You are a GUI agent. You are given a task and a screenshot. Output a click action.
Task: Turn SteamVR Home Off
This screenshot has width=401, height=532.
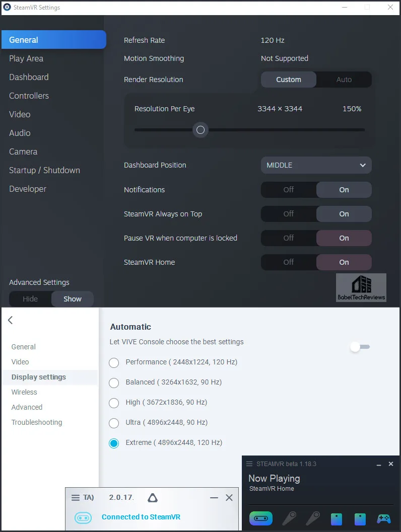[x=289, y=262]
